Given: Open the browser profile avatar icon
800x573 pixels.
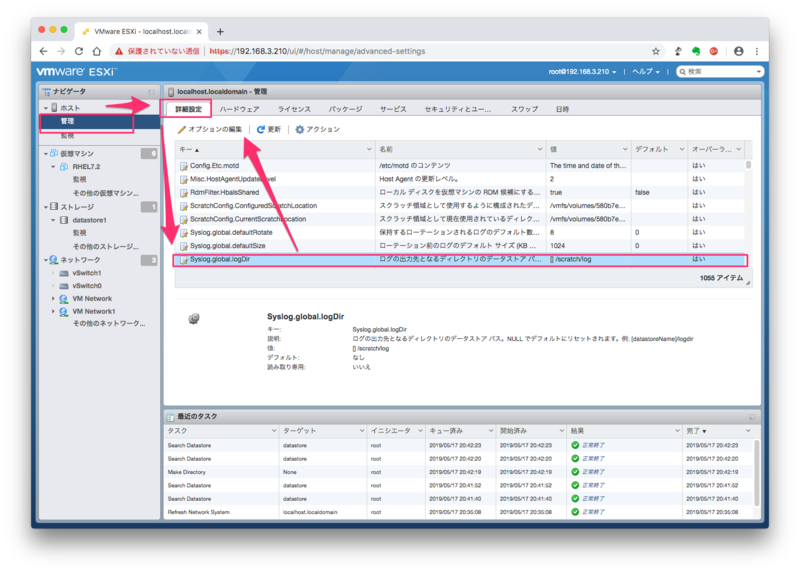Looking at the screenshot, I should tap(738, 51).
